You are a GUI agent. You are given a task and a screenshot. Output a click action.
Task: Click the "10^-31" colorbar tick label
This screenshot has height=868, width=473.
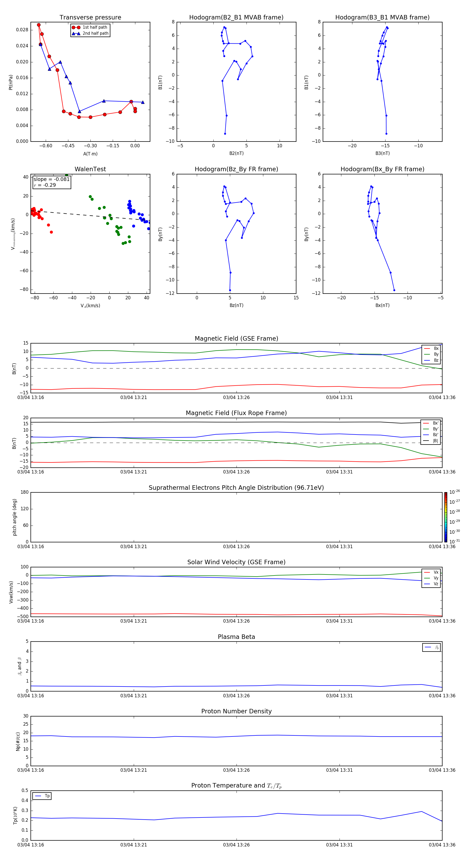pos(455,542)
